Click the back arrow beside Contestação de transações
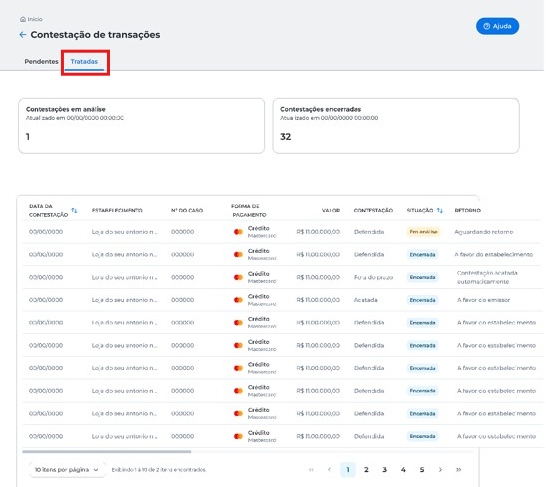The image size is (546, 487). 23,34
